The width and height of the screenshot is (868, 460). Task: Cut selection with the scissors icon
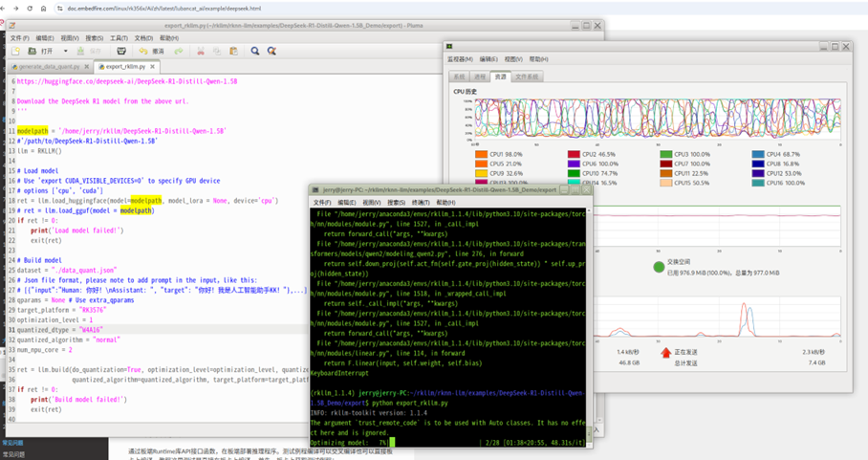pos(201,51)
